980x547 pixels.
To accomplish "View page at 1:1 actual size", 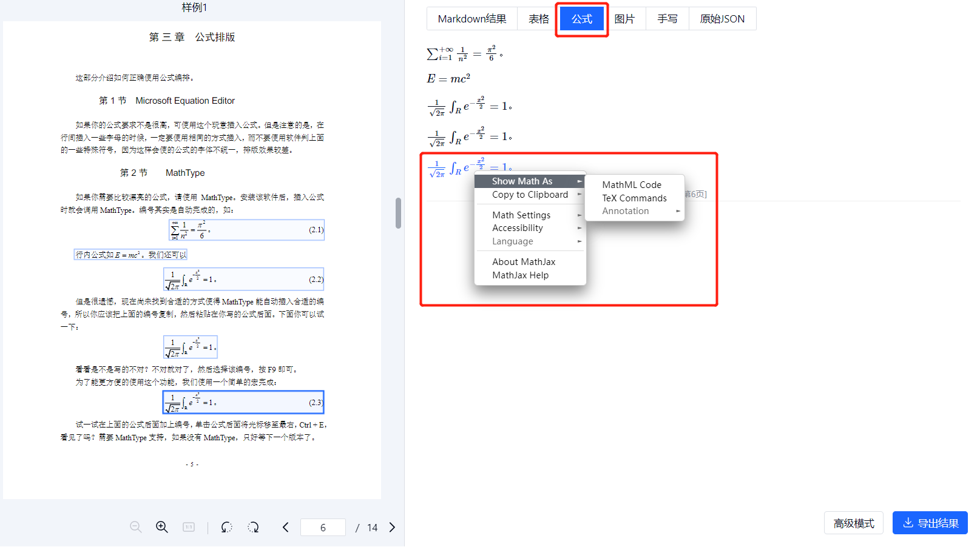I will click(x=188, y=527).
